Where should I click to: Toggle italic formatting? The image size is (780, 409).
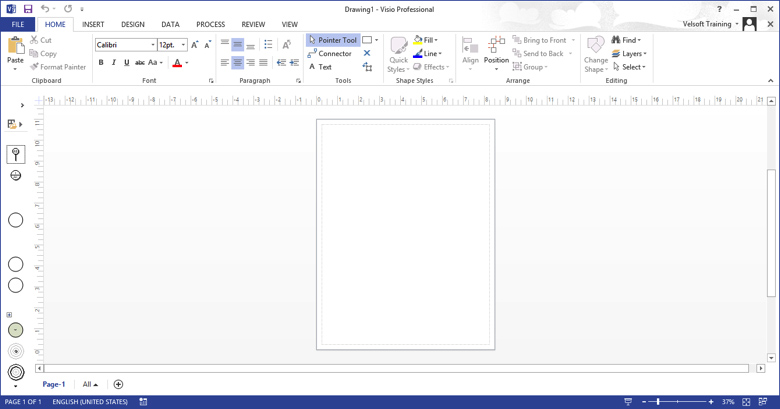pyautogui.click(x=114, y=62)
